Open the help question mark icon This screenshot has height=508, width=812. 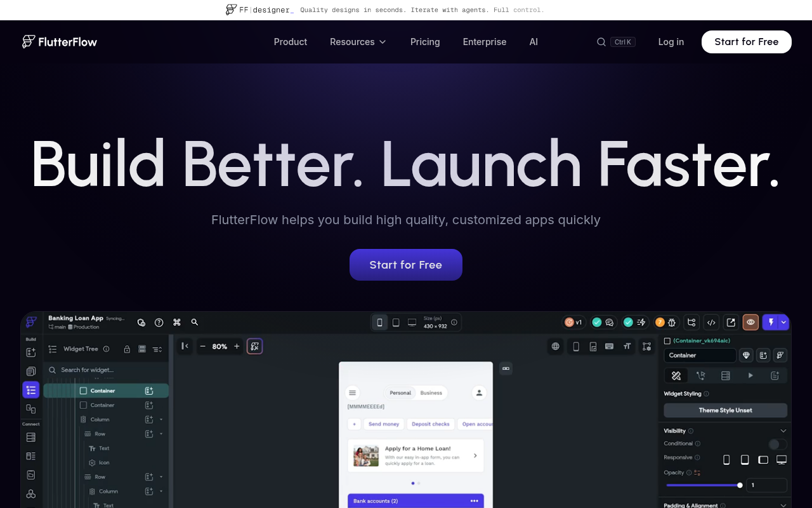coord(159,323)
